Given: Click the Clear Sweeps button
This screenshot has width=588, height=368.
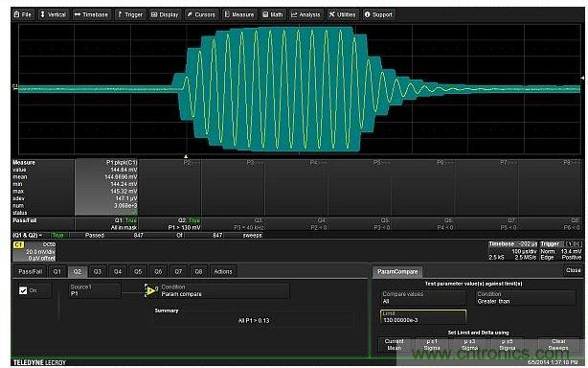Looking at the screenshot, I should [x=558, y=345].
